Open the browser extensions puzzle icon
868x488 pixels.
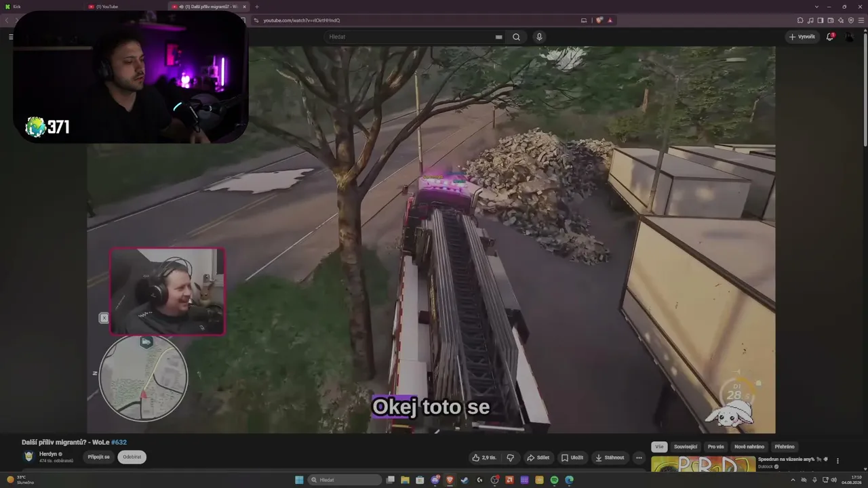tap(800, 20)
